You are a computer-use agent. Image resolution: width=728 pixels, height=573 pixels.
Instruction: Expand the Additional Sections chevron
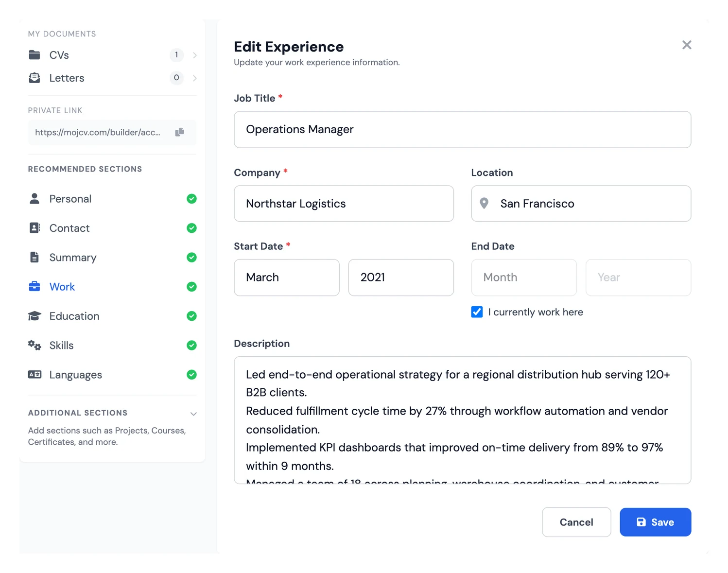[193, 414]
